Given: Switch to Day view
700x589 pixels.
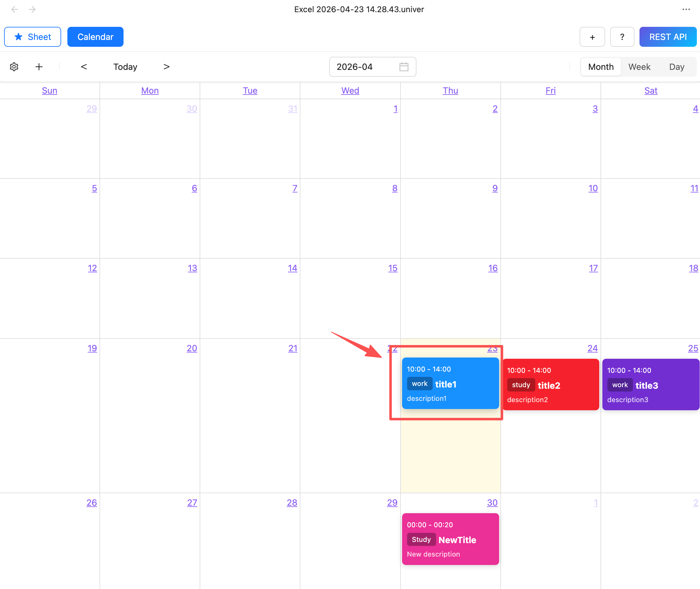Looking at the screenshot, I should pyautogui.click(x=676, y=67).
